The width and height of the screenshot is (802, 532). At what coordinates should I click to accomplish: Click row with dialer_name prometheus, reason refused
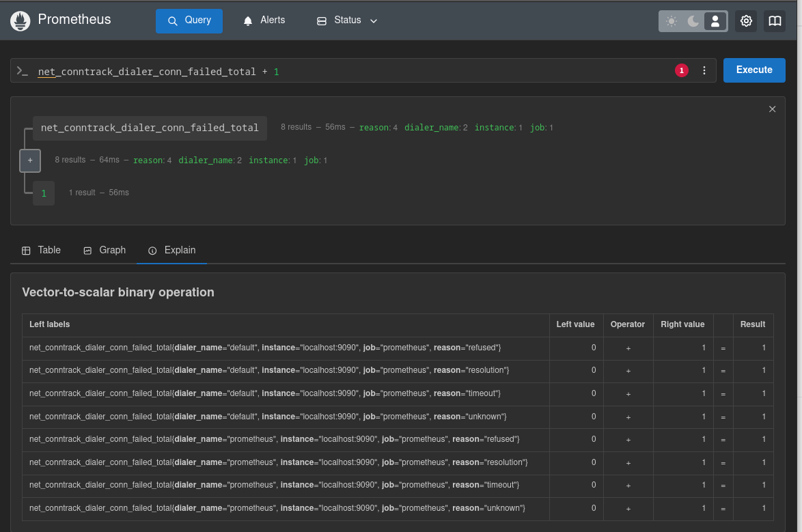coord(398,439)
